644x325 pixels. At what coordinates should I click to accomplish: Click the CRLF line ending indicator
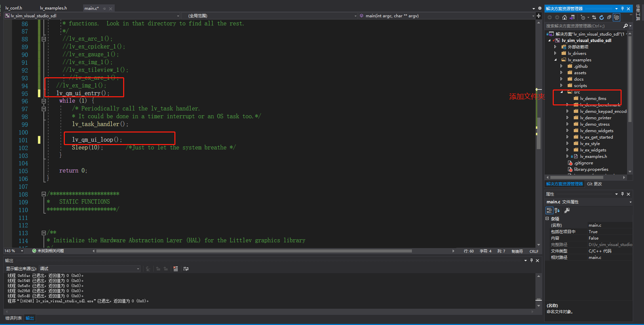click(x=534, y=251)
